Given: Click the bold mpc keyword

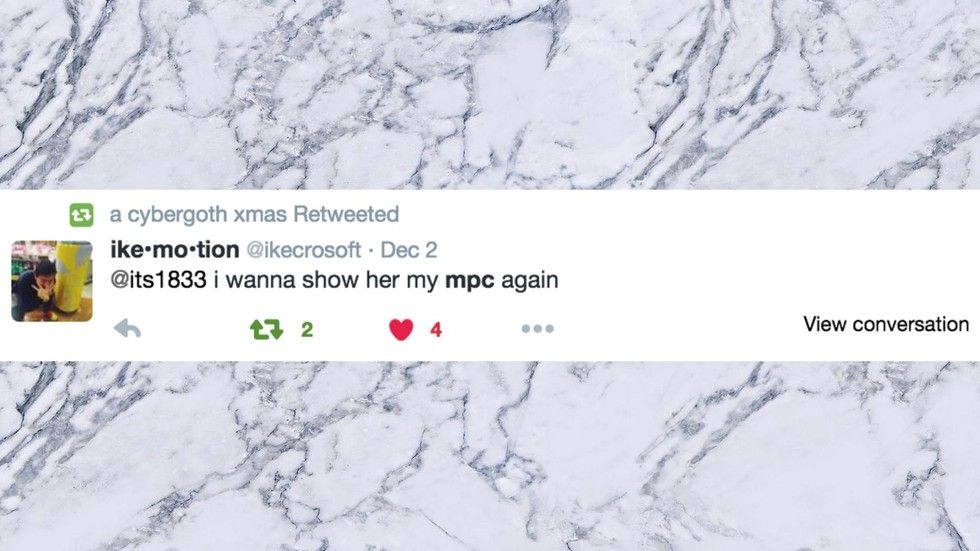Looking at the screenshot, I should pyautogui.click(x=469, y=280).
